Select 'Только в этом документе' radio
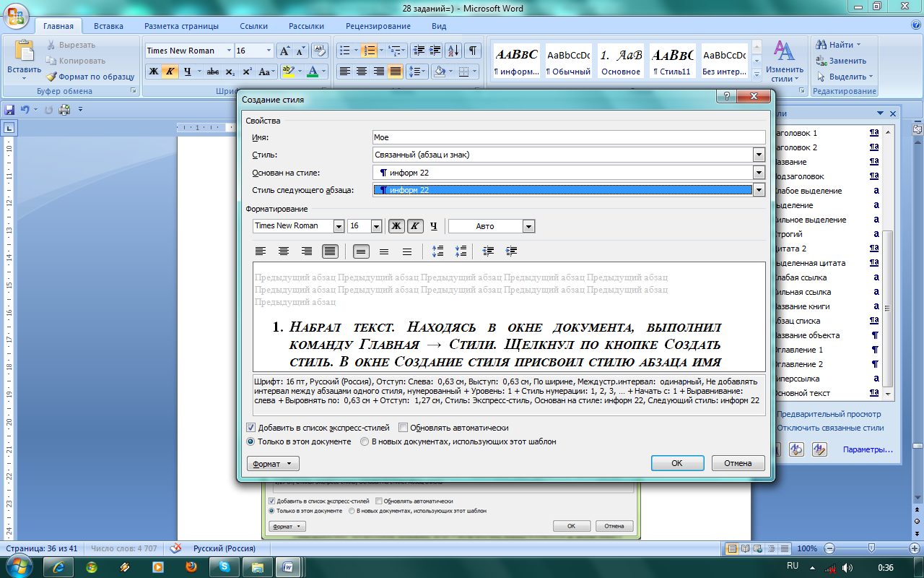The width and height of the screenshot is (924, 578). [251, 441]
